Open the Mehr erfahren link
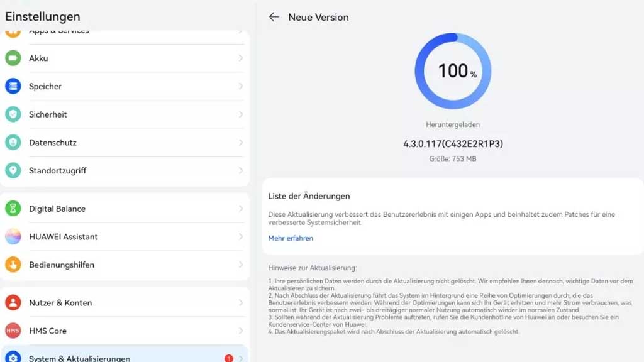This screenshot has height=362, width=644. tap(291, 238)
